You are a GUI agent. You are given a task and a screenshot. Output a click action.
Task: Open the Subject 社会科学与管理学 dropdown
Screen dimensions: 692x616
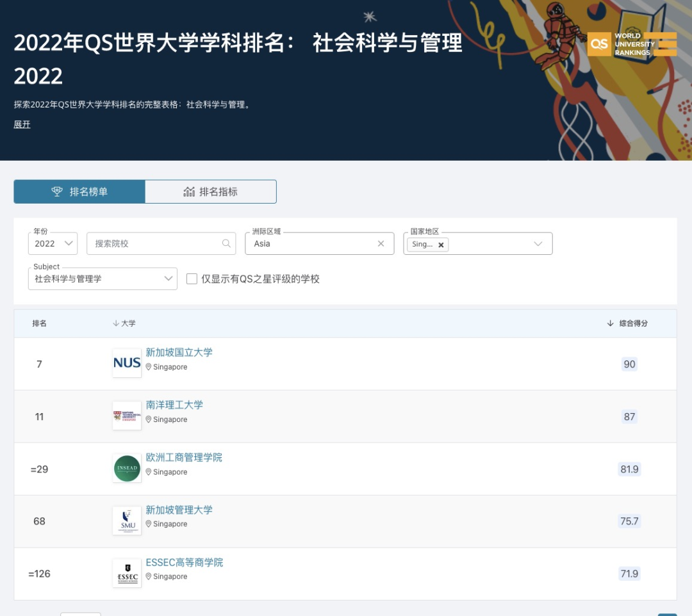pyautogui.click(x=103, y=279)
